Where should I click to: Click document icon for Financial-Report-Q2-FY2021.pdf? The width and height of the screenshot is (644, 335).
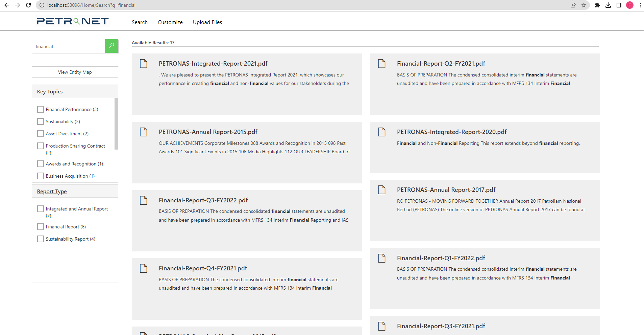click(x=382, y=64)
